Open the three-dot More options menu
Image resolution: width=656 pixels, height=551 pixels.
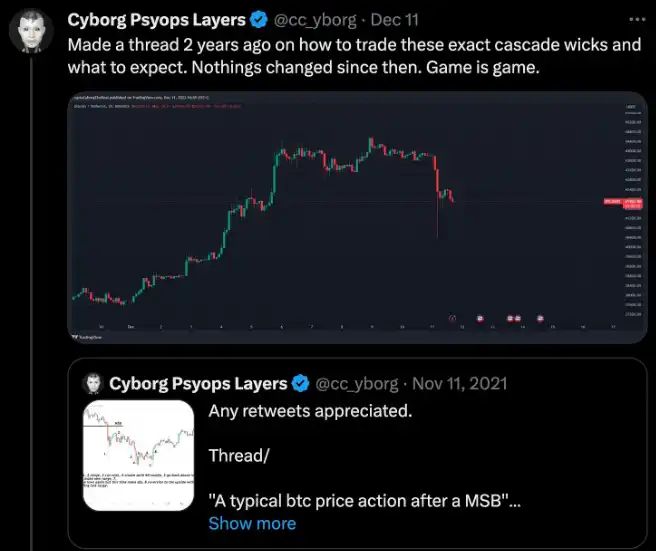(638, 20)
